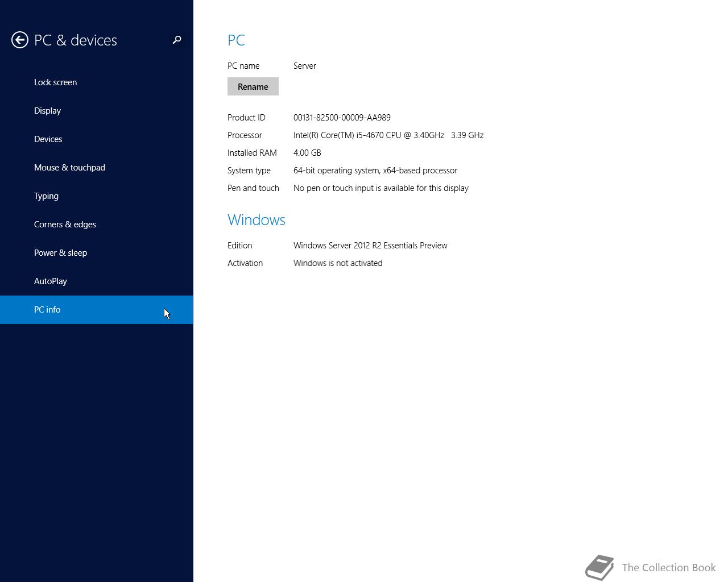Screen dimensions: 728x582
Task: Click the Pen and touch label
Action: coord(253,188)
